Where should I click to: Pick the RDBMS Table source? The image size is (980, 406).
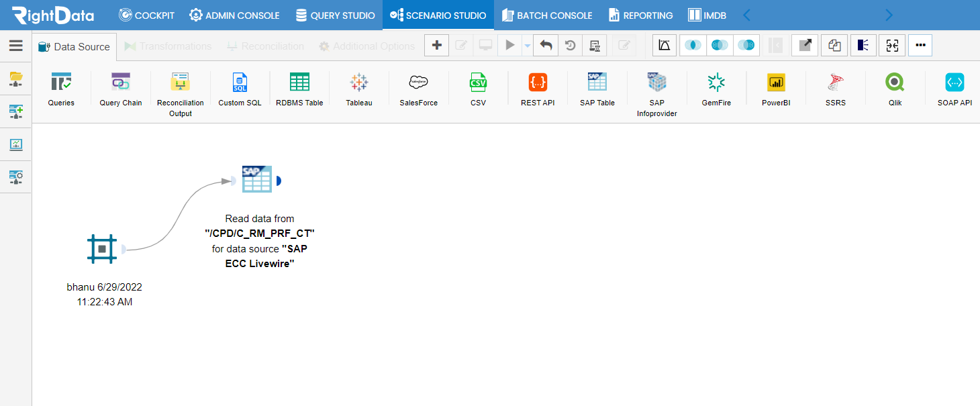tap(299, 89)
